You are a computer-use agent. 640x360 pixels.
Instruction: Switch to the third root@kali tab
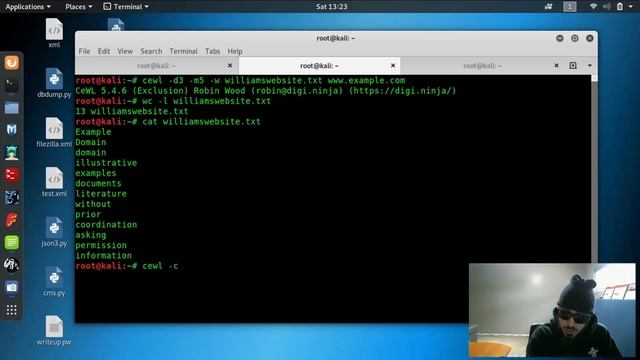pyautogui.click(x=482, y=66)
